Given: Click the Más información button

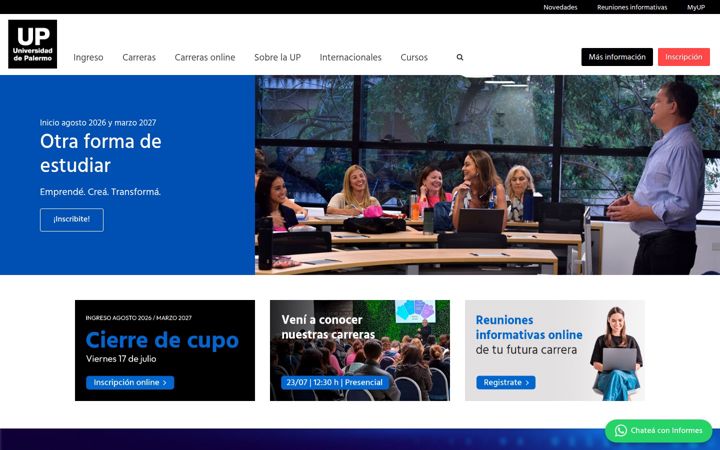Looking at the screenshot, I should click(x=617, y=57).
